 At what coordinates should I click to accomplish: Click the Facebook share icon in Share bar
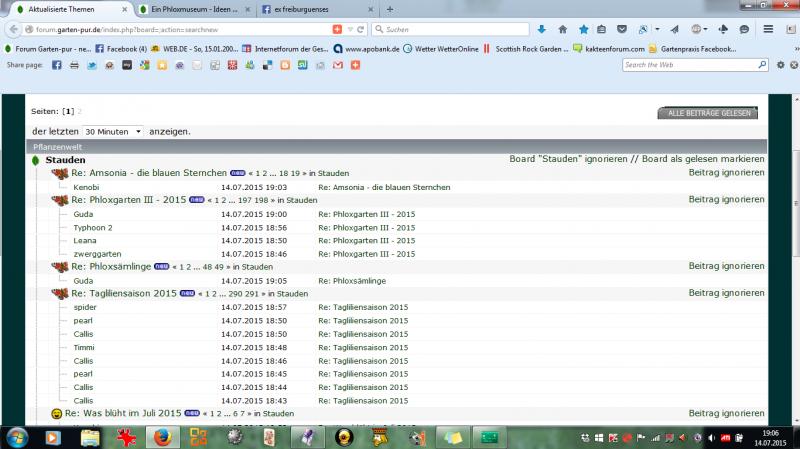pyautogui.click(x=56, y=65)
